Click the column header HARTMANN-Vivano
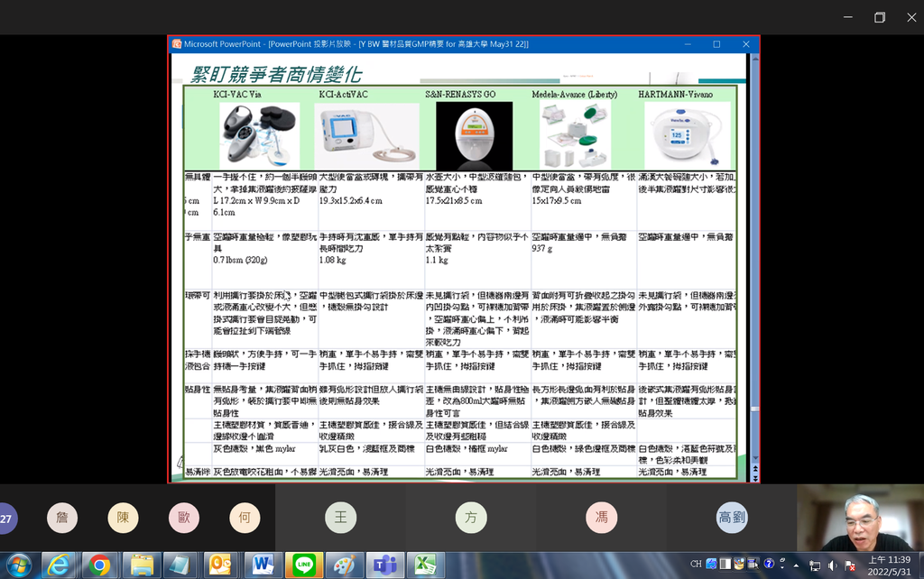 (675, 94)
